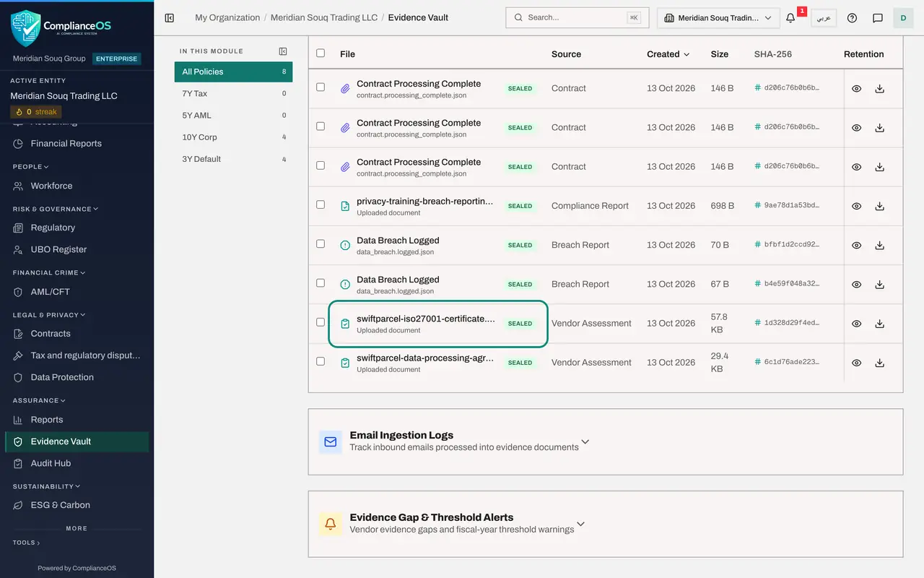This screenshot has width=924, height=578.
Task: Collapse the Assurance sidebar group
Action: pyautogui.click(x=39, y=400)
